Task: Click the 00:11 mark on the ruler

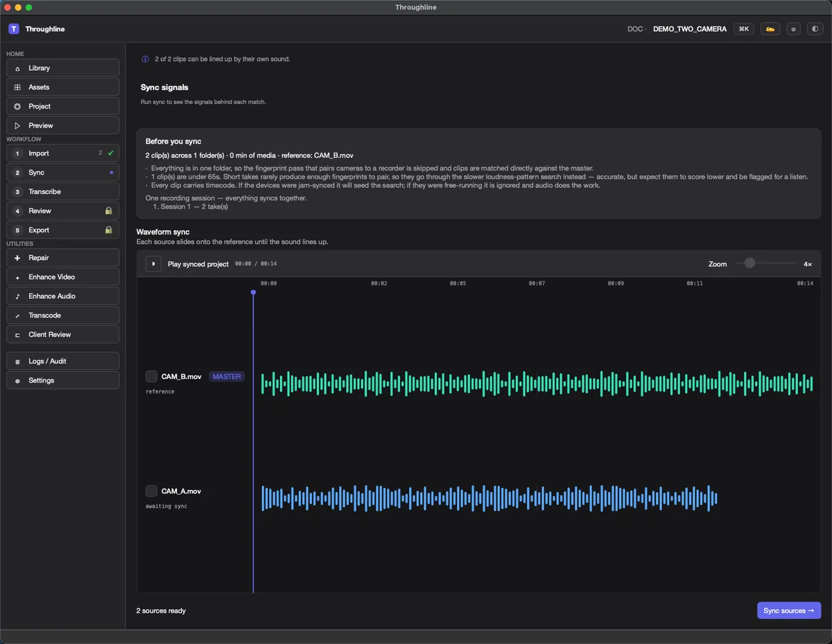Action: pos(695,284)
